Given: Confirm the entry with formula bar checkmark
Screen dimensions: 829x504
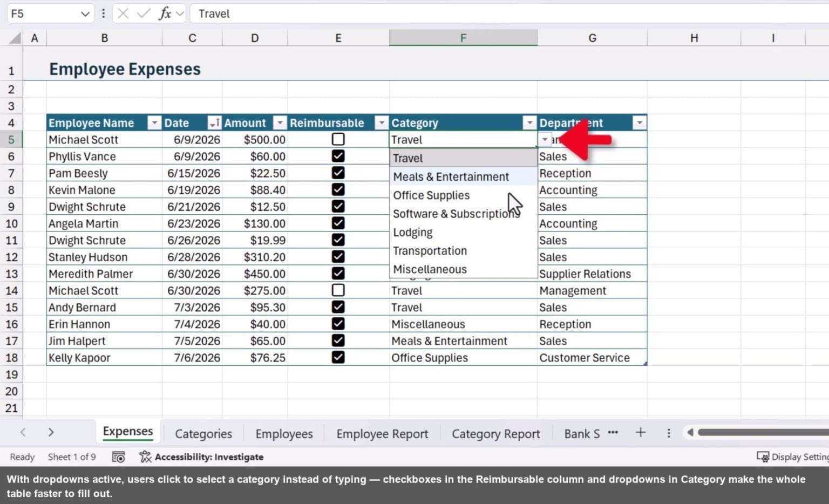Looking at the screenshot, I should coord(144,13).
